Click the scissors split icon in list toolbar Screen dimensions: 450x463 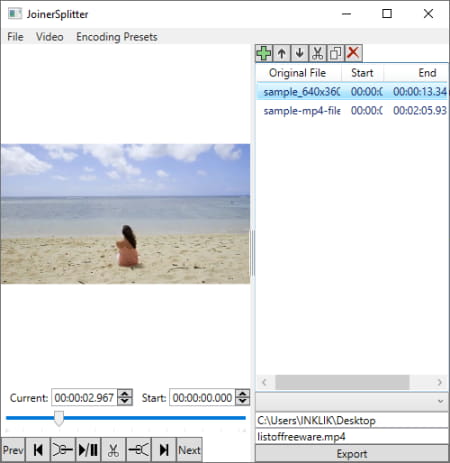point(318,53)
